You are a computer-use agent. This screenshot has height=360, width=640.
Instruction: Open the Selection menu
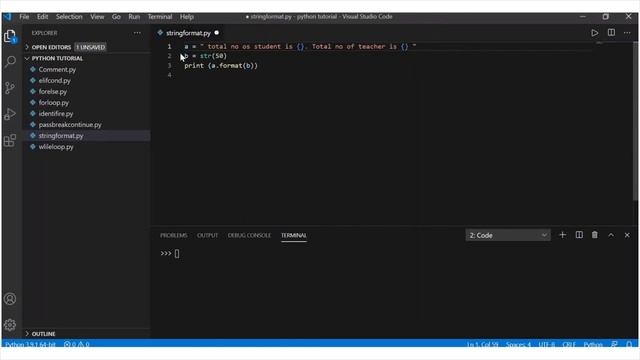[x=69, y=17]
